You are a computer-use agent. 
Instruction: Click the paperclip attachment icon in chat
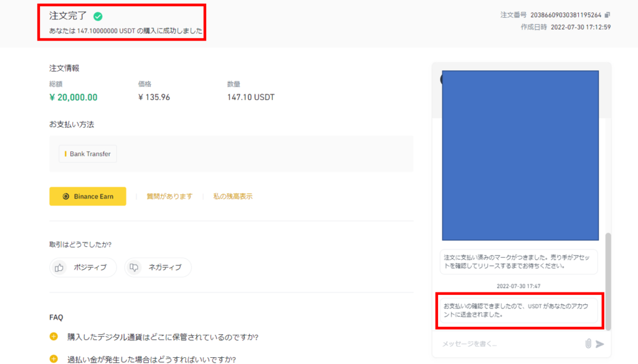(588, 343)
